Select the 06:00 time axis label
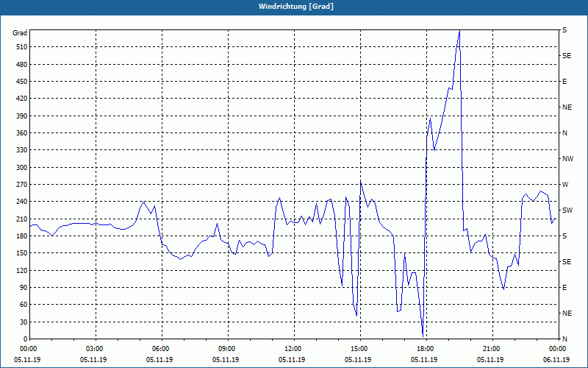Viewport: 588px width, 368px height. tap(162, 349)
